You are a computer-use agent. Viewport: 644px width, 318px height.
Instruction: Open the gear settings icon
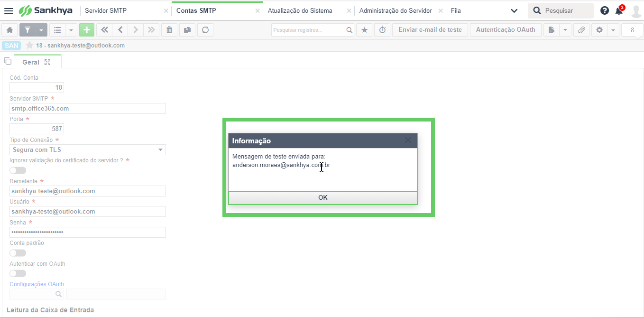599,30
